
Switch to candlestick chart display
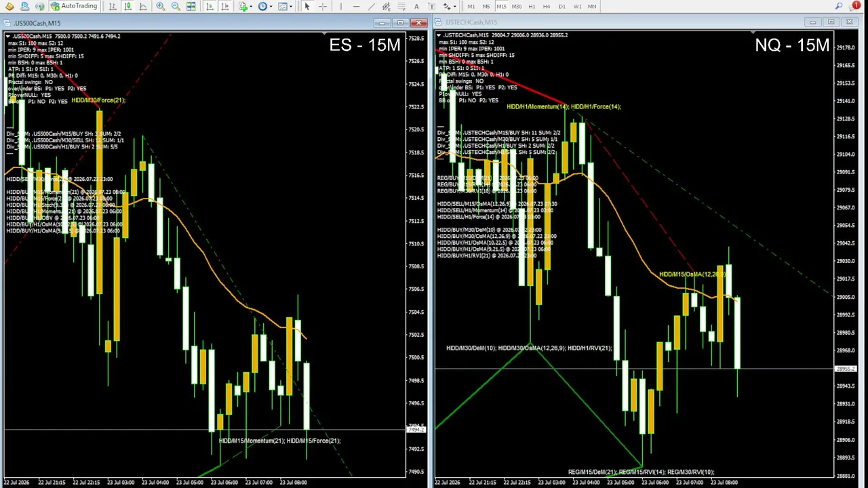click(x=127, y=6)
